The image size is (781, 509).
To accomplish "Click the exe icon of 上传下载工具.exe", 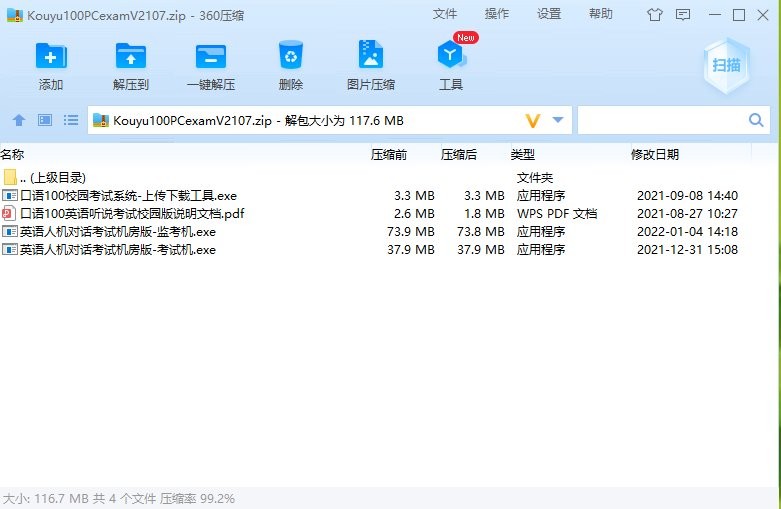I will tap(9, 195).
